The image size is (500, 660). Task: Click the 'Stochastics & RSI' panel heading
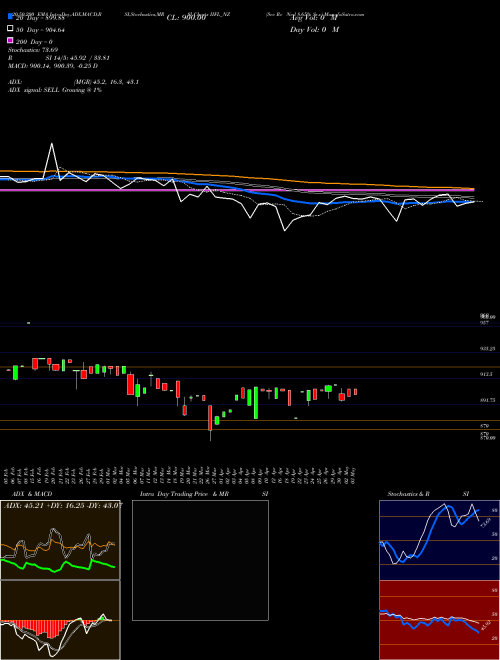pos(428,494)
